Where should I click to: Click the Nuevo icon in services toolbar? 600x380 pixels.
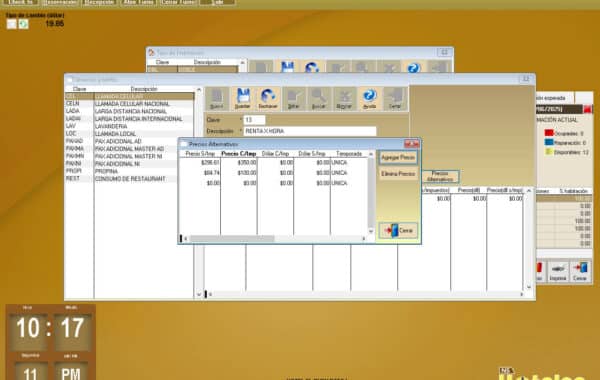tap(217, 99)
